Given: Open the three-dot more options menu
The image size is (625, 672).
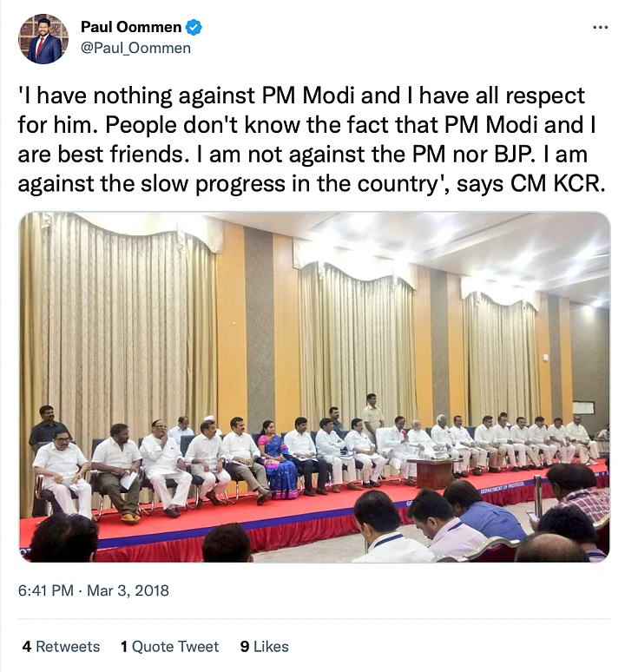Looking at the screenshot, I should click(x=600, y=28).
